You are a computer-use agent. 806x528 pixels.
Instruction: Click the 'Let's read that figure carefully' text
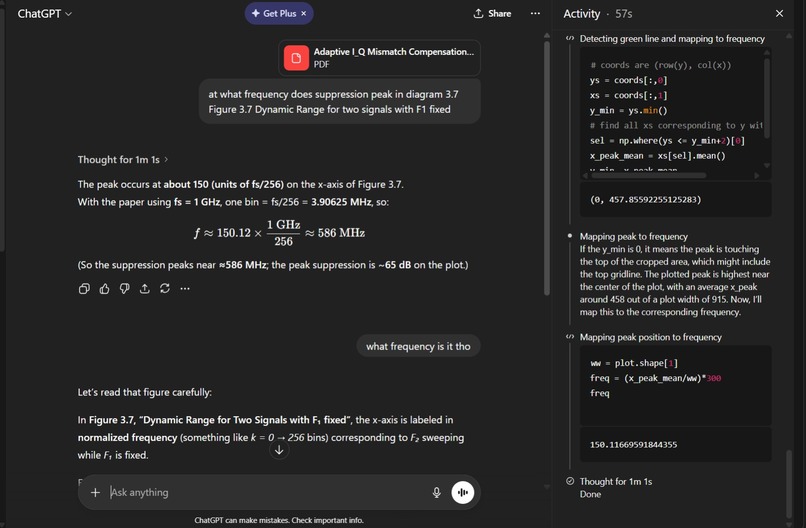pos(144,392)
